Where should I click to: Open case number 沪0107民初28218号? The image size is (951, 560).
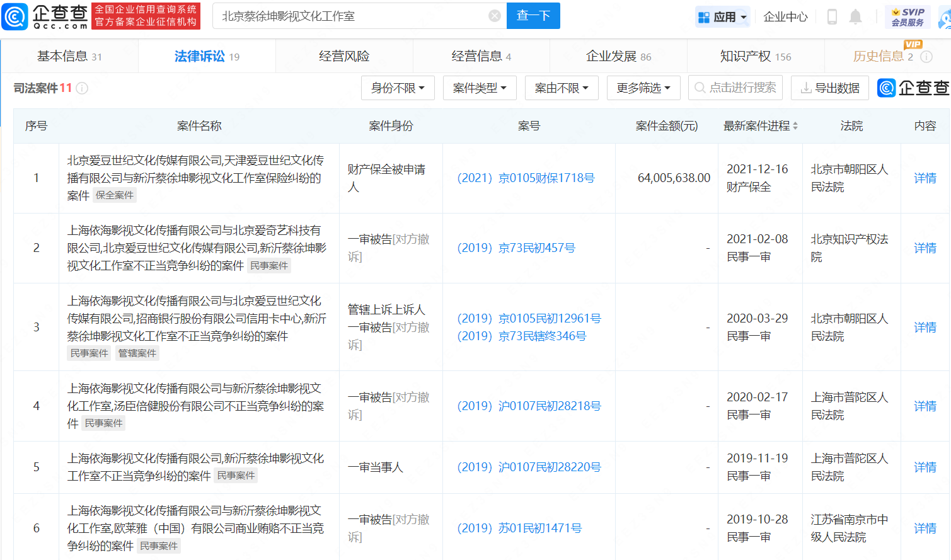[x=529, y=406]
